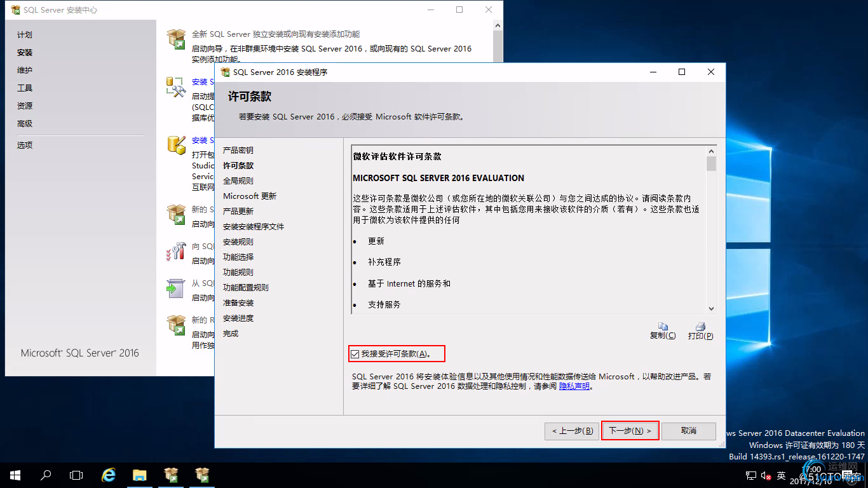The image size is (868, 488).
Task: Select 准备安装 step in setup sidebar
Action: (x=238, y=302)
